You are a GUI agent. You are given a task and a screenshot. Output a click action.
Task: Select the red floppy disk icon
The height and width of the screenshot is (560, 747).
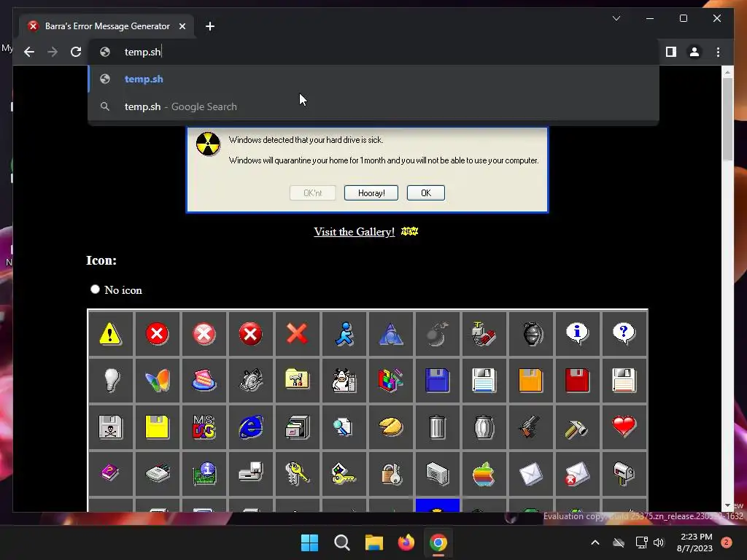point(577,380)
